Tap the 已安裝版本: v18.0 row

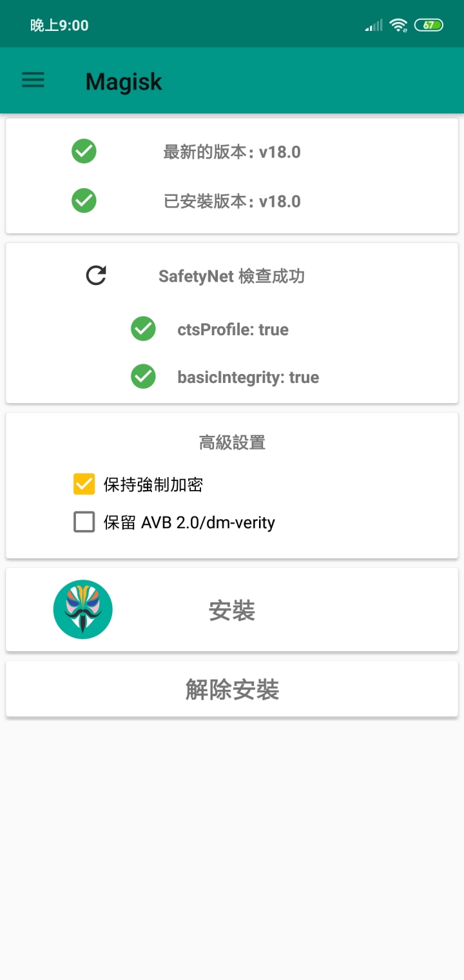pos(232,201)
